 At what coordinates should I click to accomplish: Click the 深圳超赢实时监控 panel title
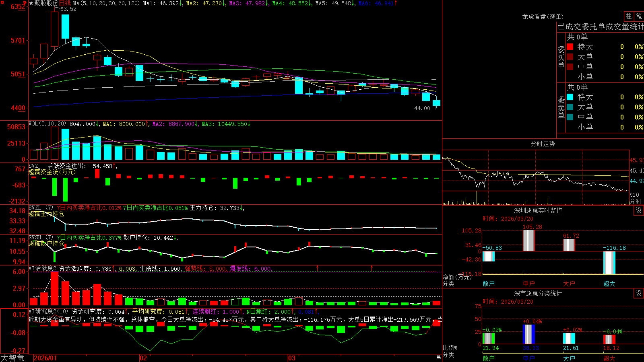pos(538,210)
